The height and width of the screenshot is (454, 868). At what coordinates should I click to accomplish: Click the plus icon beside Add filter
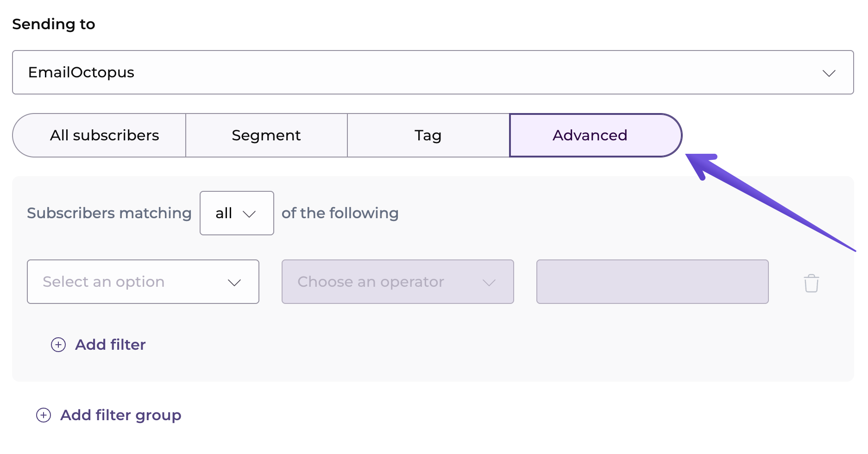(x=58, y=345)
